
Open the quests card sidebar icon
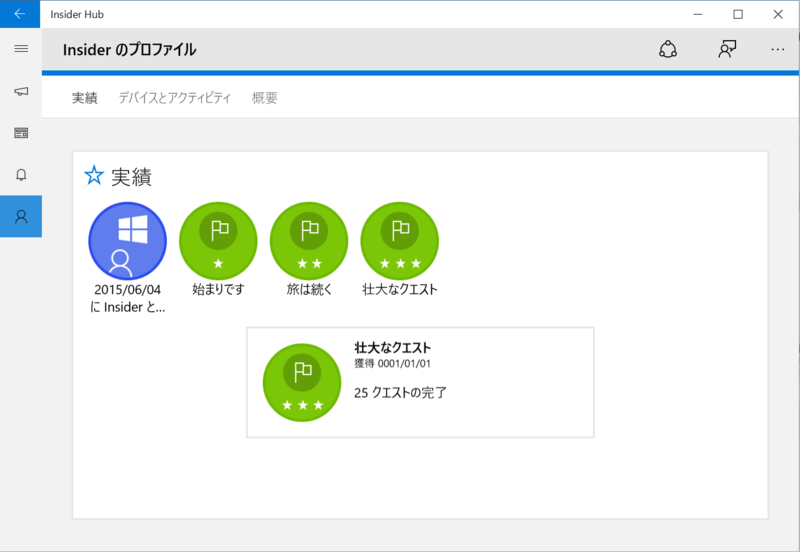[21, 133]
